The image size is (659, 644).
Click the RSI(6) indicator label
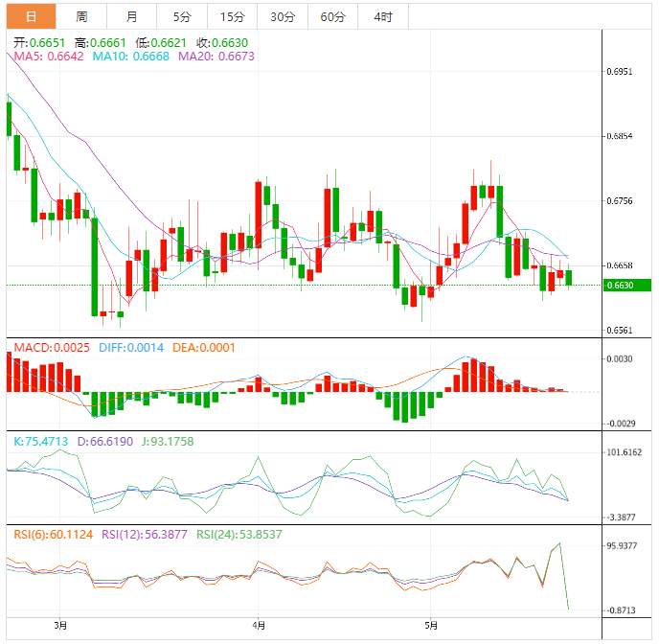[53, 534]
